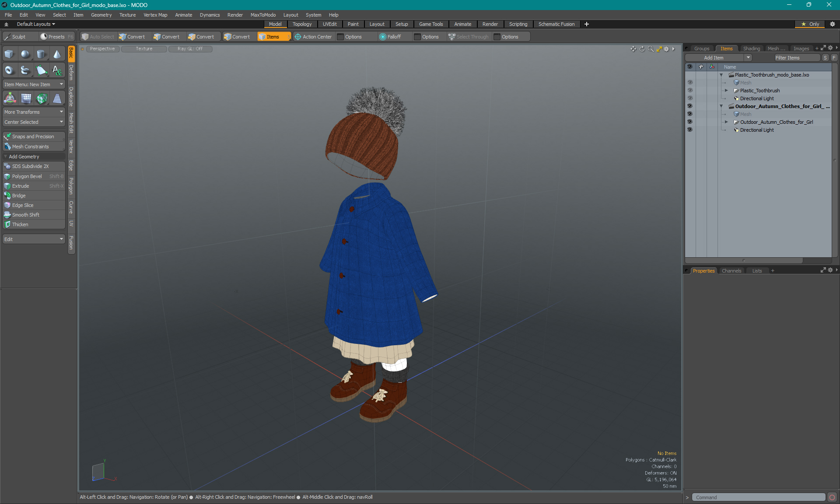Click the Action Center button
Image resolution: width=840 pixels, height=504 pixels.
pyautogui.click(x=313, y=37)
